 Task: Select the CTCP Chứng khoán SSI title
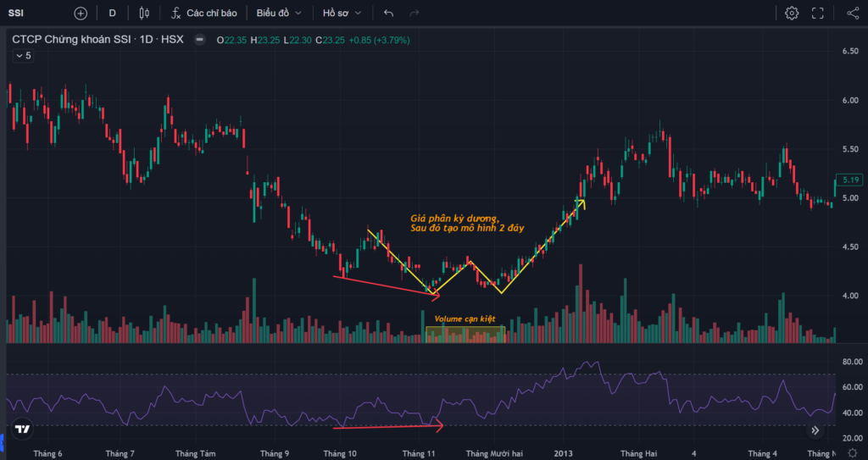[x=71, y=40]
